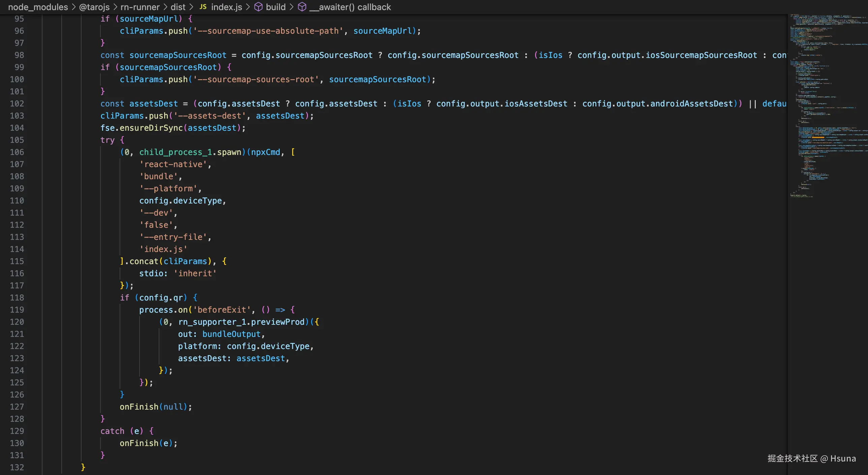Click the build breadcrumb label
The image size is (868, 475).
276,7
